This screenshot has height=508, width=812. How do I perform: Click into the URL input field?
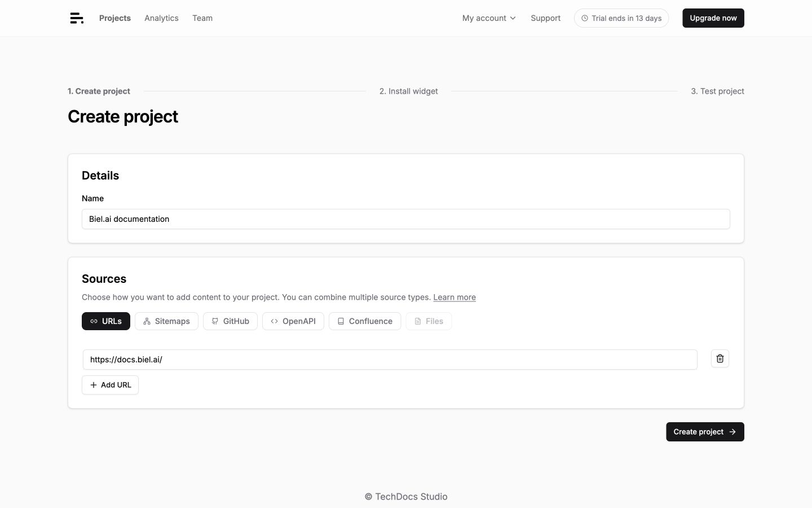[390, 360]
